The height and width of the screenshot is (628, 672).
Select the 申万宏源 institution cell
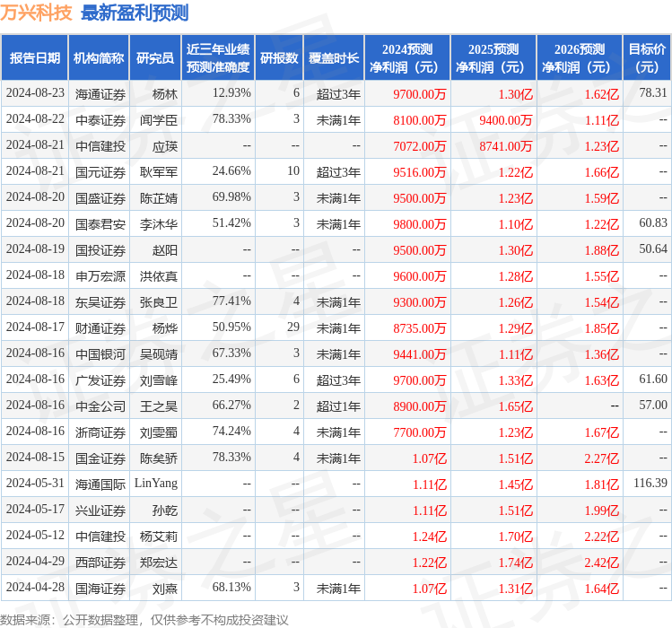point(100,276)
